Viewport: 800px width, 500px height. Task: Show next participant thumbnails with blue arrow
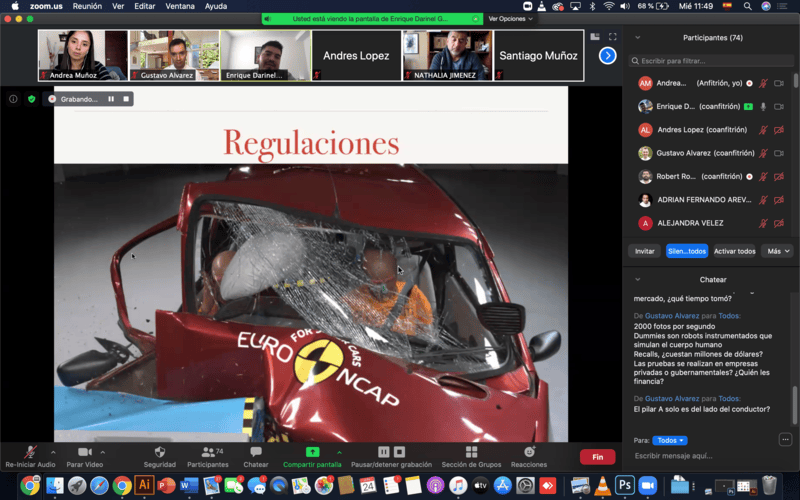(x=607, y=56)
